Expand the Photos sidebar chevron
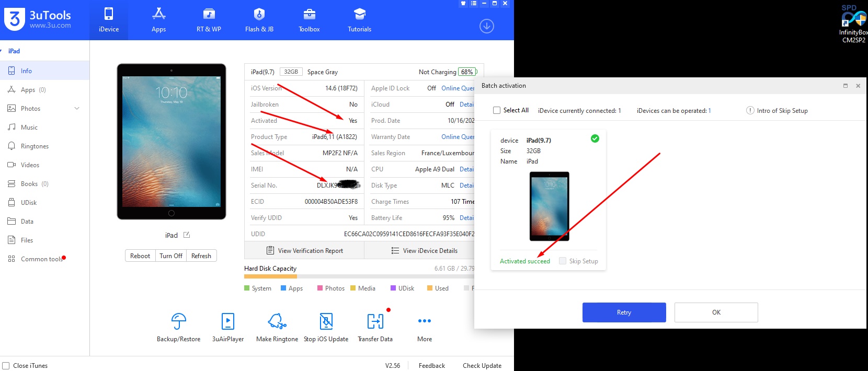The height and width of the screenshot is (371, 868). [x=77, y=109]
